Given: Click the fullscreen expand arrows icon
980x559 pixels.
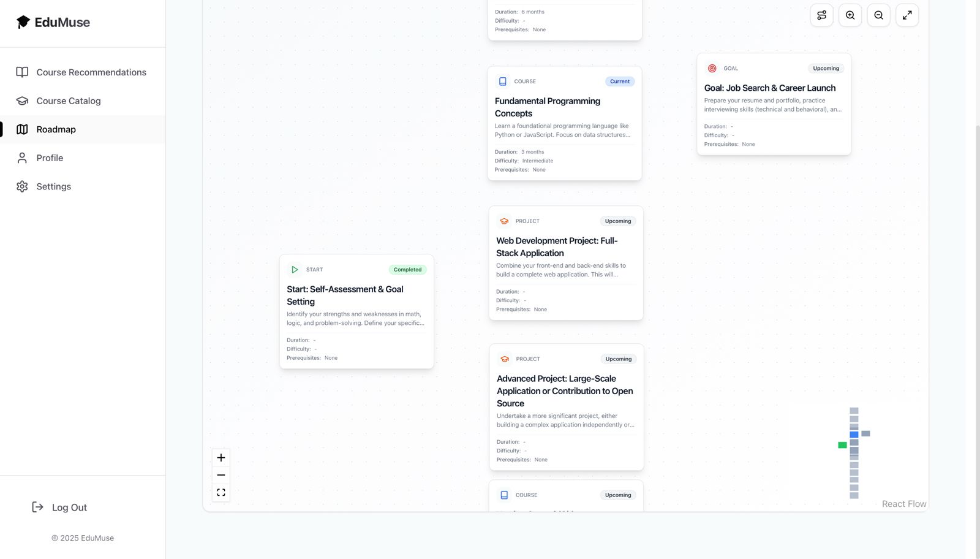Looking at the screenshot, I should point(907,15).
